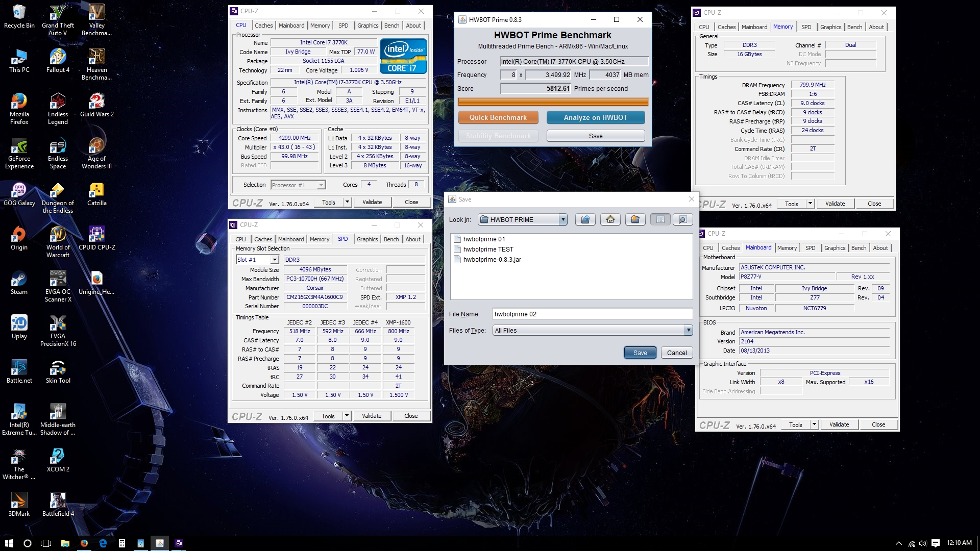The width and height of the screenshot is (980, 551).
Task: Open Graphics tab in top-left CPU-Z
Action: (367, 26)
